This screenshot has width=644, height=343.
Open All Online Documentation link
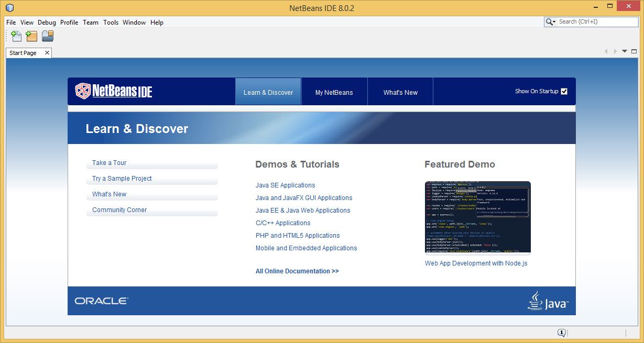tap(297, 271)
